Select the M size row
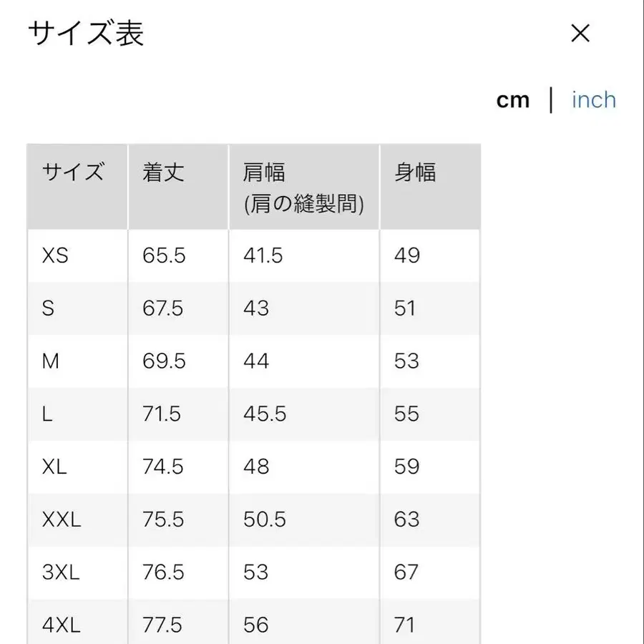This screenshot has width=644, height=644. click(49, 361)
